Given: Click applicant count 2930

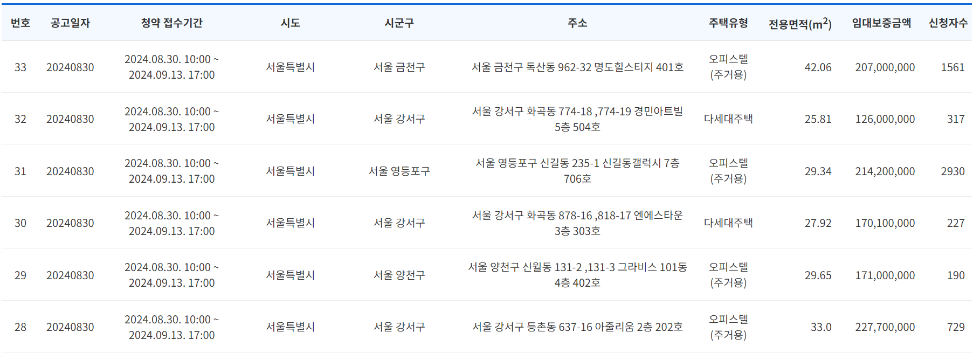Looking at the screenshot, I should pyautogui.click(x=953, y=171).
